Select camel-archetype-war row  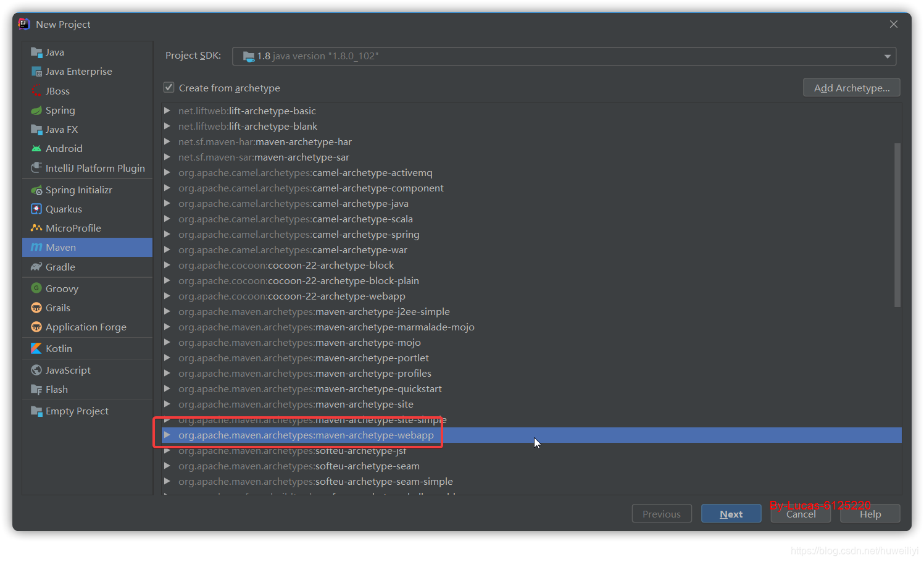pyautogui.click(x=531, y=250)
